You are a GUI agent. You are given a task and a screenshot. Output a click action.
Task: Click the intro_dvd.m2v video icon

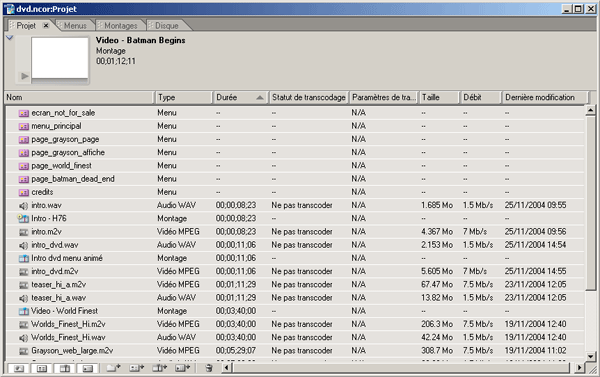[x=24, y=272]
